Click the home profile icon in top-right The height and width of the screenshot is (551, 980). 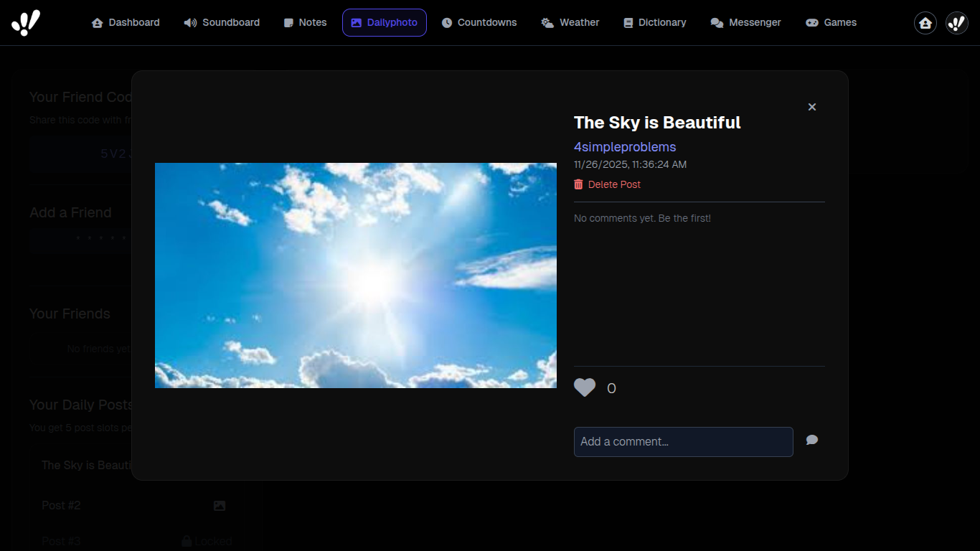[x=925, y=22]
